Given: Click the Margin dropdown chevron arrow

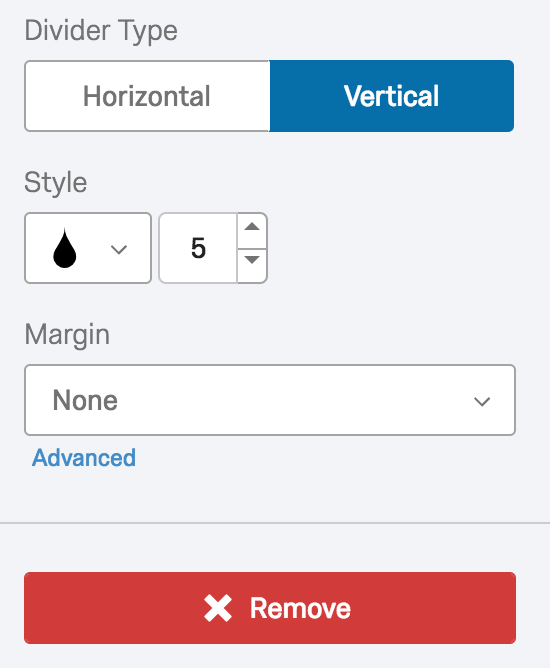Looking at the screenshot, I should pyautogui.click(x=482, y=401).
